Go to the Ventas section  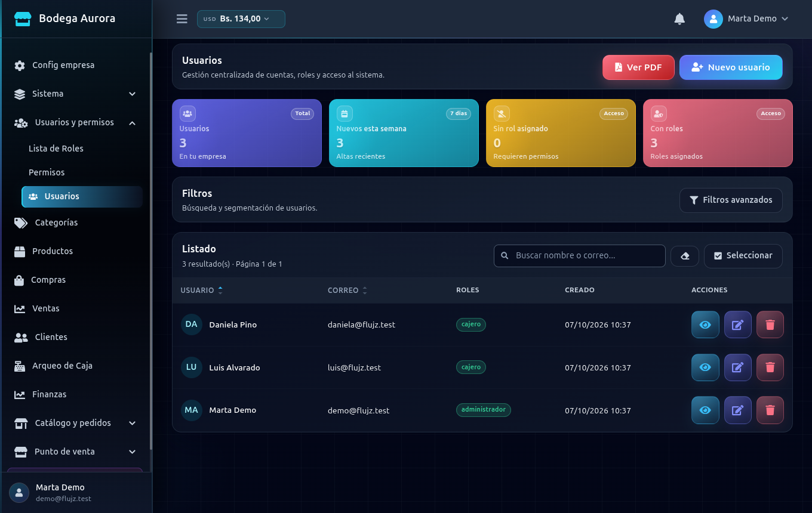pyautogui.click(x=75, y=308)
